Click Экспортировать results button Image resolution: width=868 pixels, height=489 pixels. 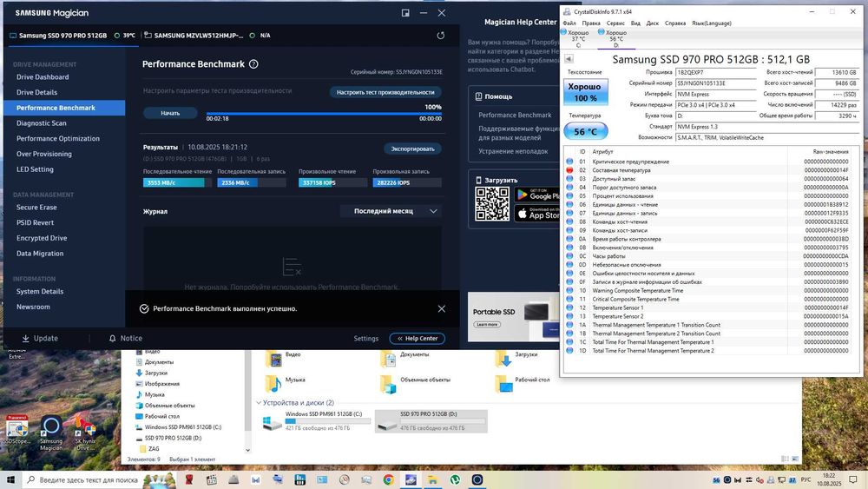(413, 149)
